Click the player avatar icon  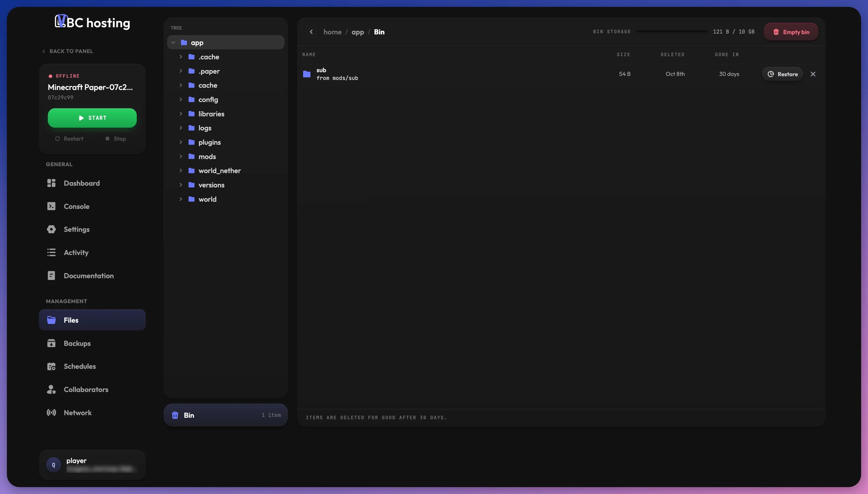click(54, 465)
